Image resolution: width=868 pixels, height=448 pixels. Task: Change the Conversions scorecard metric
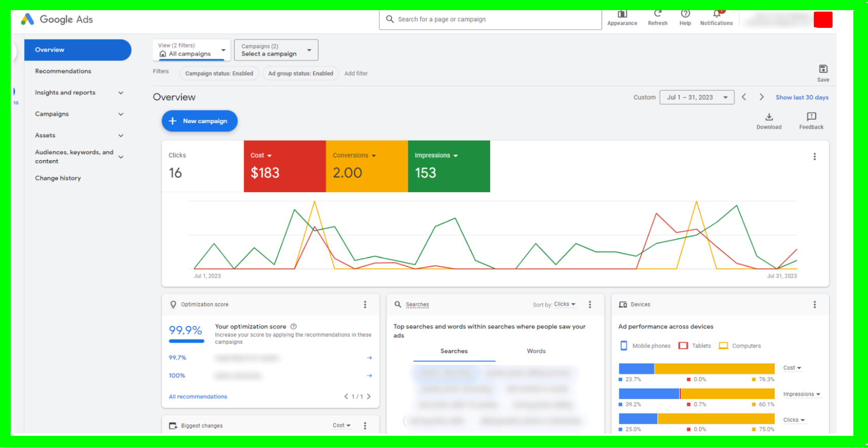[x=354, y=156]
